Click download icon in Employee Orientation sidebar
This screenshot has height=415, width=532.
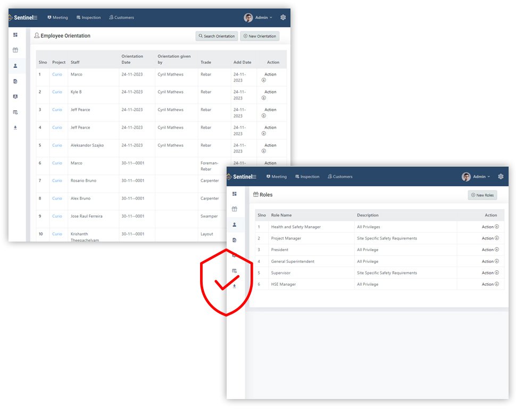pos(15,128)
